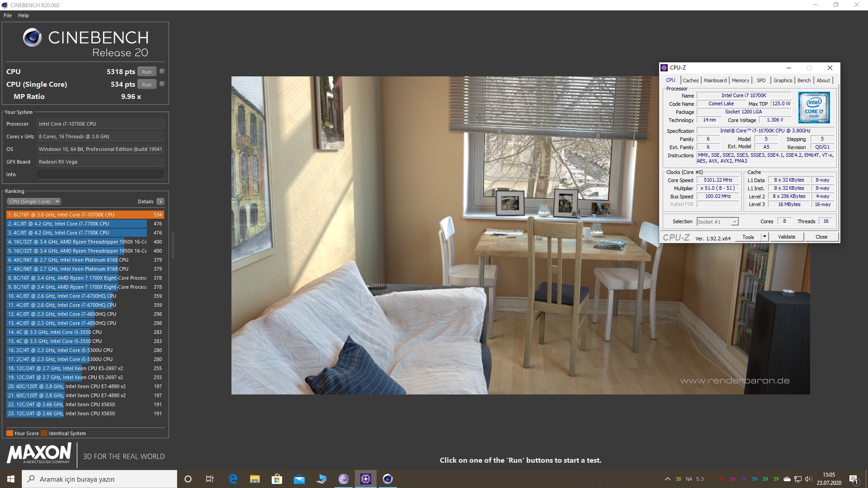
Task: Run the CPU (Single Core) test
Action: click(x=146, y=84)
